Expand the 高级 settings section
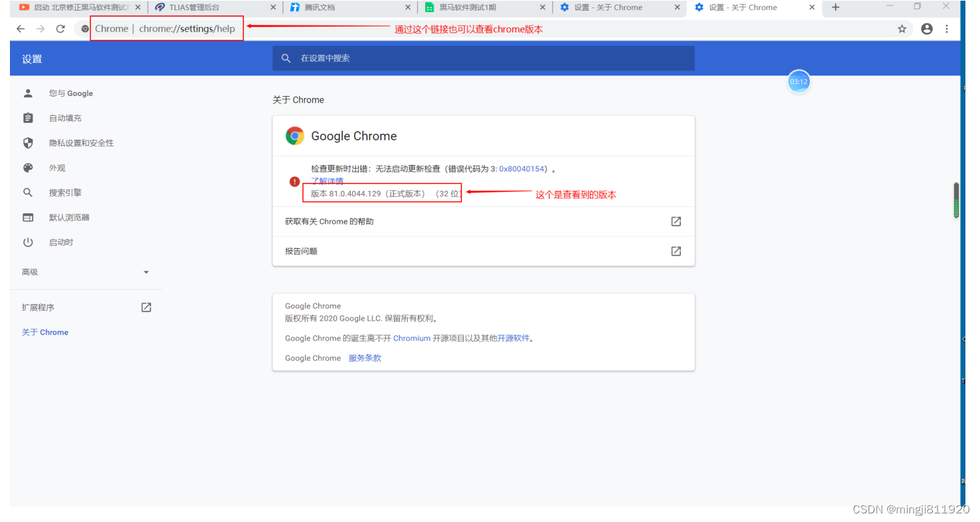The image size is (980, 522). (x=86, y=272)
